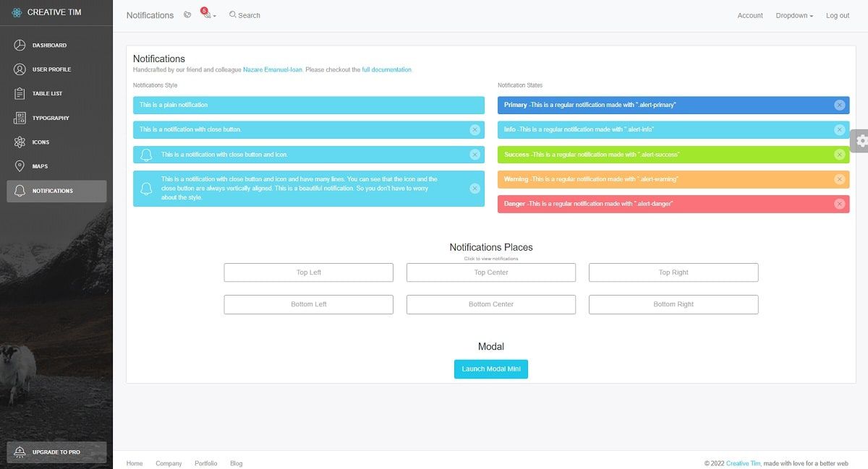Dismiss the Danger alert notification

click(x=840, y=203)
